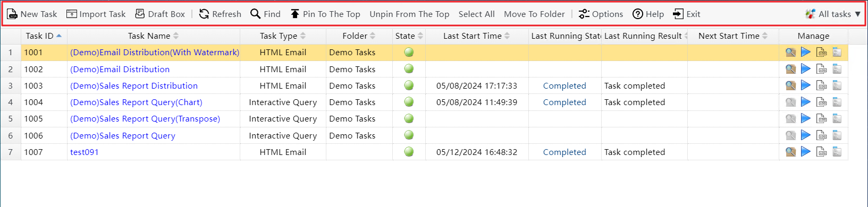Open the Options menu

tap(601, 14)
